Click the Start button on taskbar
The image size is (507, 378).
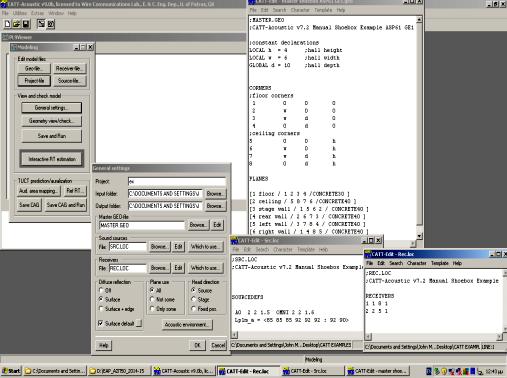[x=11, y=371]
